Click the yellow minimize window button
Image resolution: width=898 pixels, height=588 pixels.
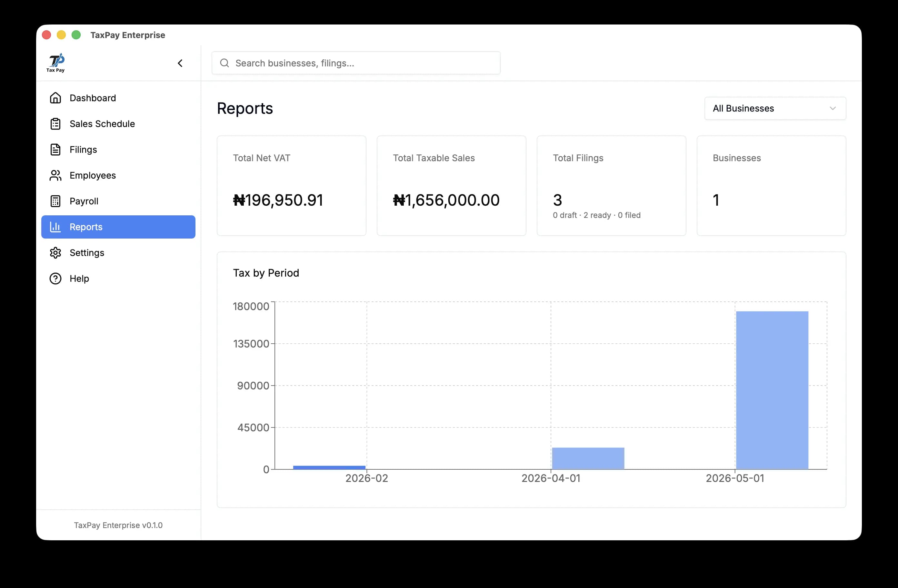pos(61,35)
